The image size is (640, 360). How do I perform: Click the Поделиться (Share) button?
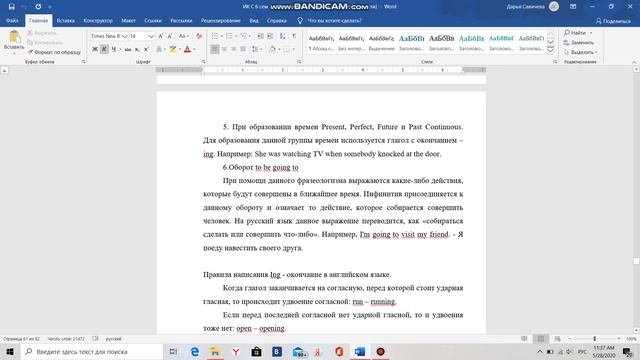(x=613, y=21)
